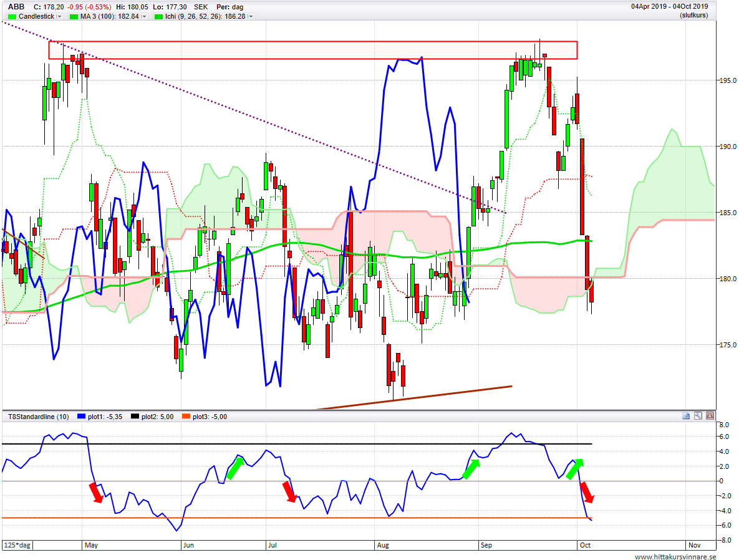Click the 175.0 price axis label

pos(728,345)
